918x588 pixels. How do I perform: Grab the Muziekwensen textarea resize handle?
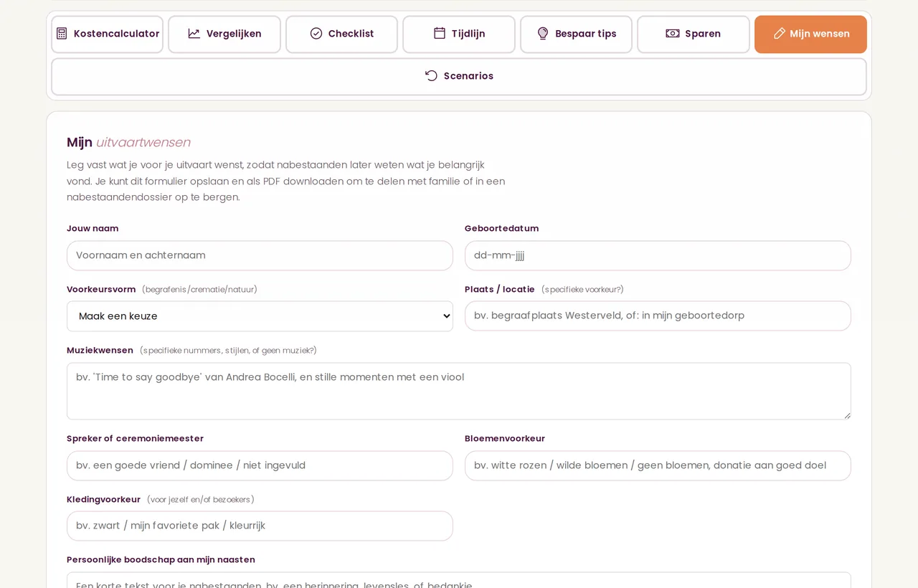pos(846,414)
